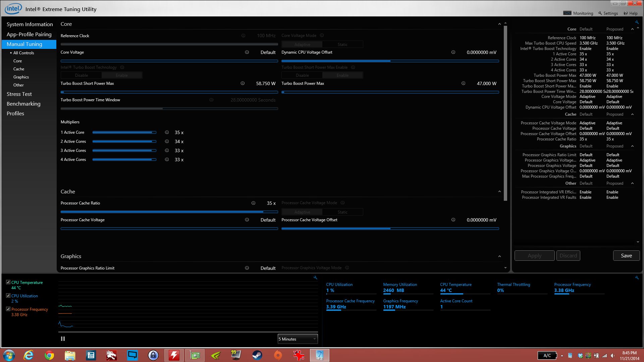Show hidden system tray icons

pyautogui.click(x=562, y=356)
